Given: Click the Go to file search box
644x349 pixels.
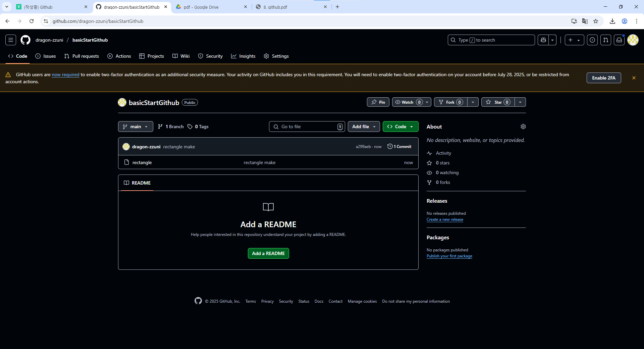Looking at the screenshot, I should tap(307, 127).
